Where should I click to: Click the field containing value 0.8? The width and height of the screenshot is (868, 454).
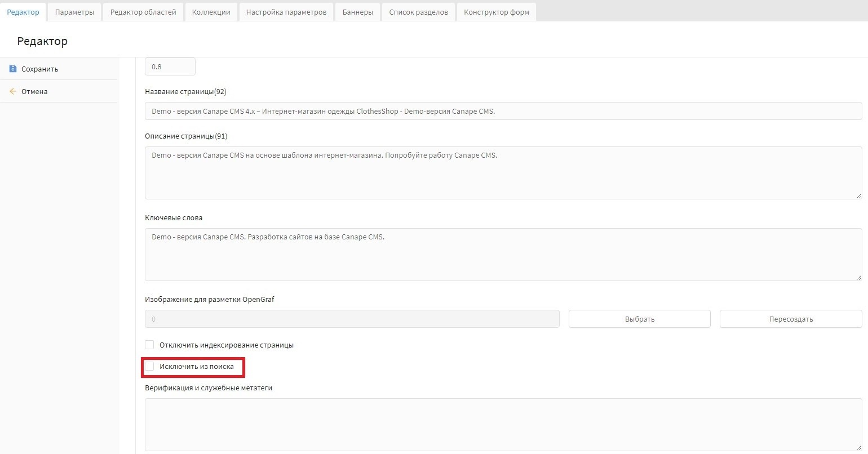pyautogui.click(x=170, y=66)
